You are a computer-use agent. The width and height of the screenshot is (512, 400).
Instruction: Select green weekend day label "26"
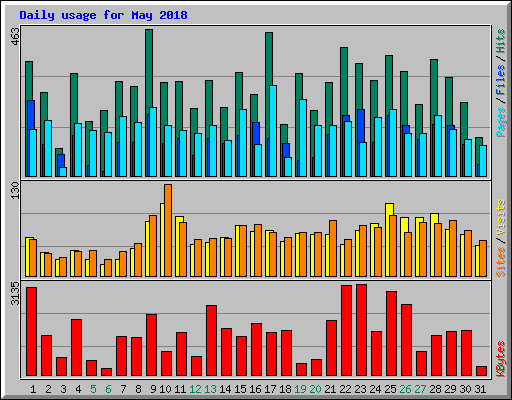[405, 389]
